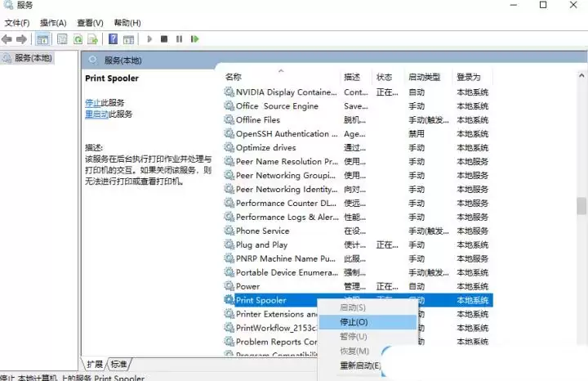Viewport: 588px width, 381px height.
Task: Choose 停止(O) in the context menu
Action: 367,322
